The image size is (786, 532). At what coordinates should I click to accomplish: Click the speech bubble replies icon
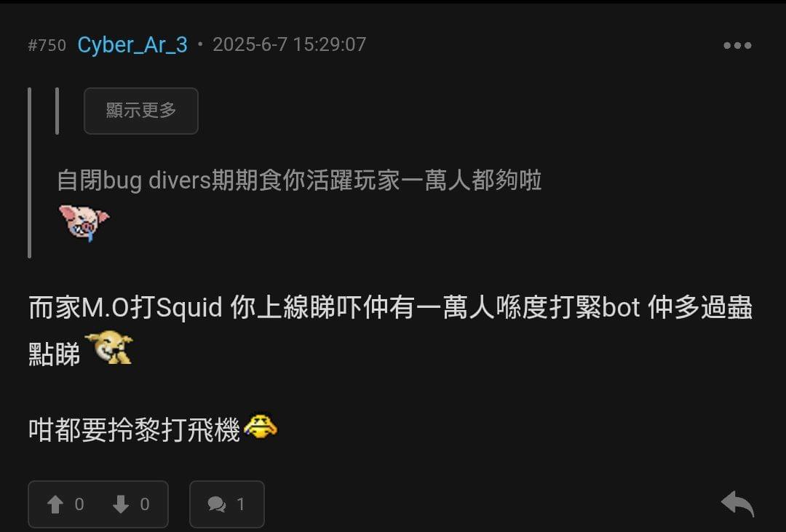click(x=217, y=504)
